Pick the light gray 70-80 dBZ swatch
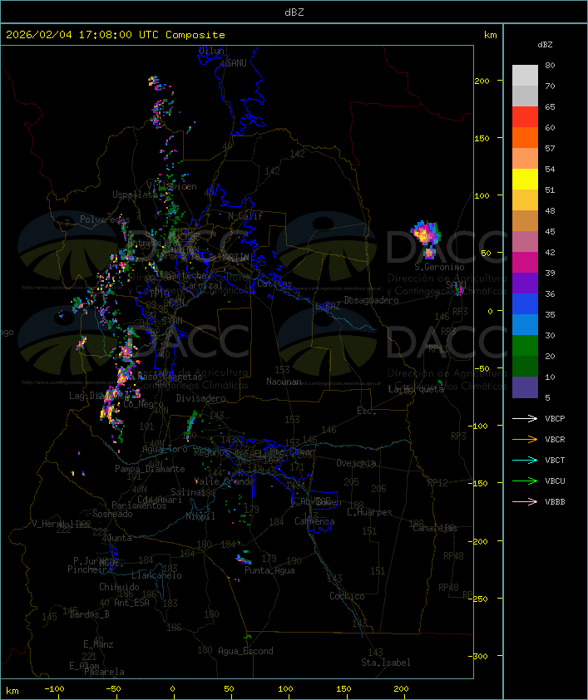The width and height of the screenshot is (588, 700). point(525,75)
